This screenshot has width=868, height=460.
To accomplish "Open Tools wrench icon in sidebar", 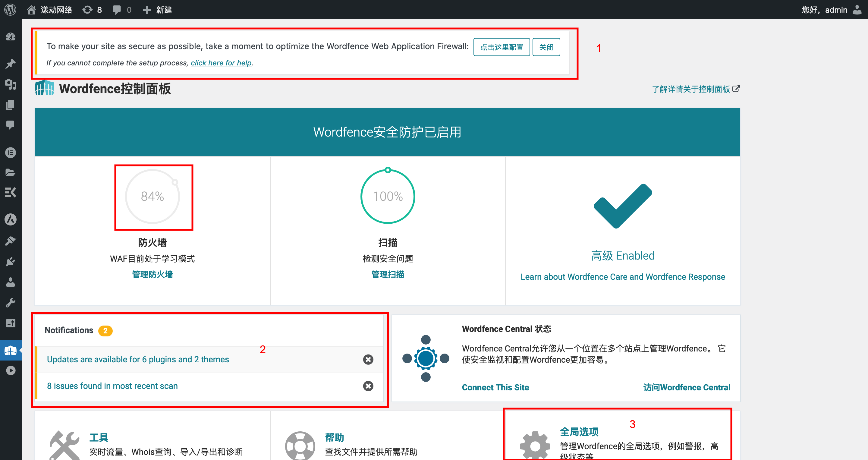I will pos(11,303).
